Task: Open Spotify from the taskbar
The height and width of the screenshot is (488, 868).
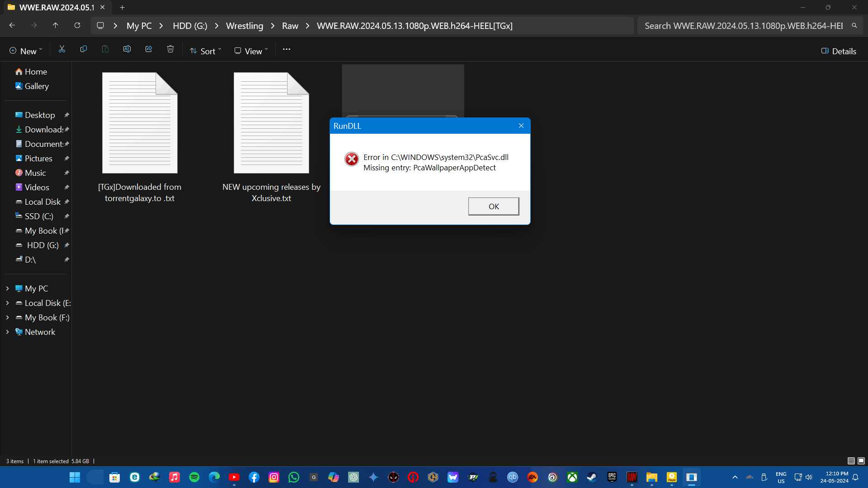Action: coord(194,477)
